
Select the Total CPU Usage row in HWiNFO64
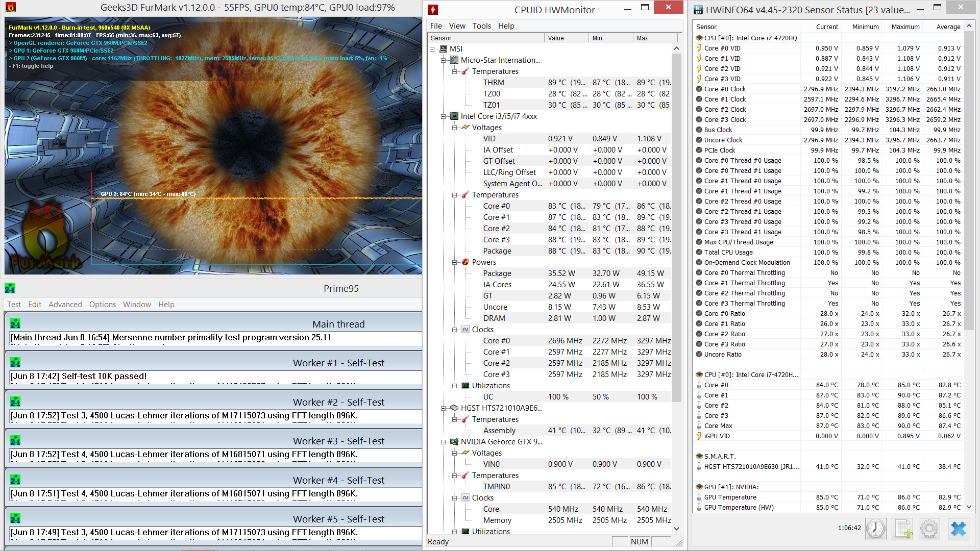828,252
